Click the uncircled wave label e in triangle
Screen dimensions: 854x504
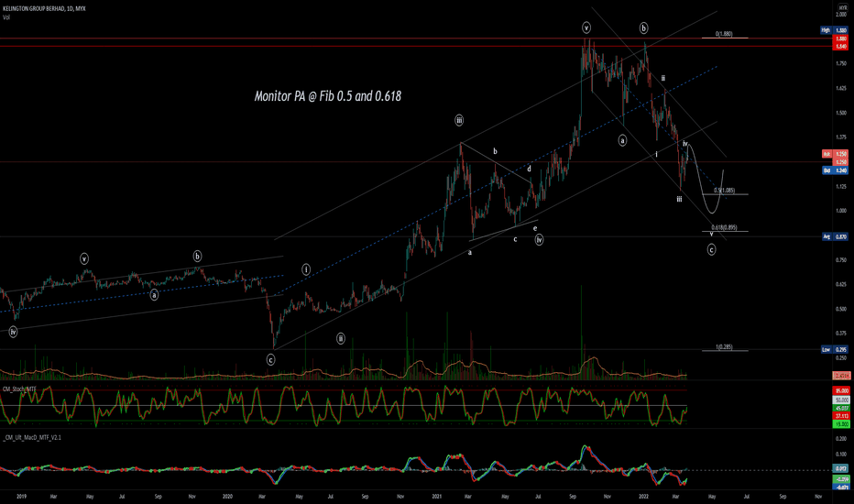coord(535,228)
